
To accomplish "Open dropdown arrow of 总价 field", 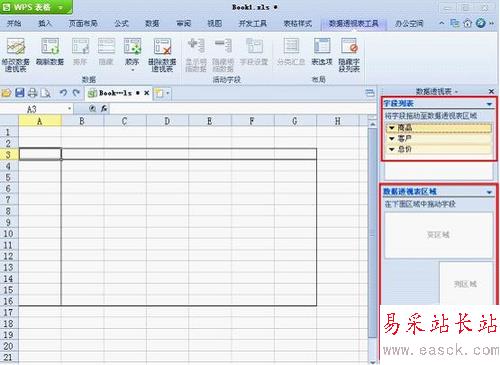I will coord(392,149).
